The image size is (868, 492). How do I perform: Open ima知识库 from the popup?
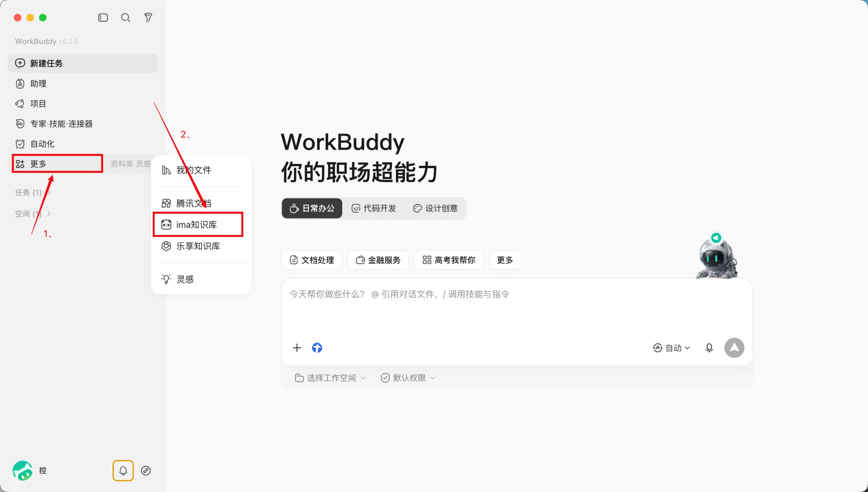198,225
